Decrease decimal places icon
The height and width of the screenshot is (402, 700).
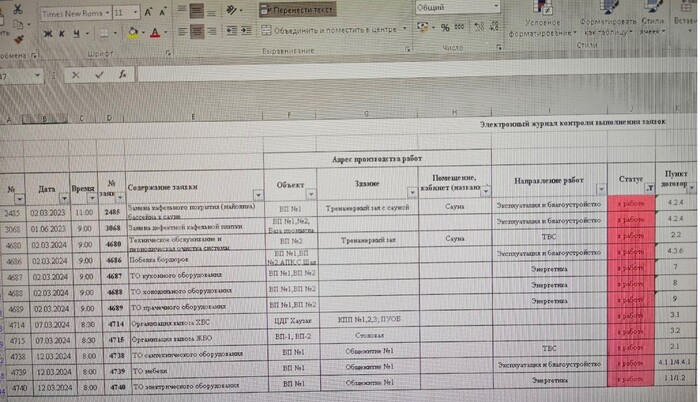494,27
